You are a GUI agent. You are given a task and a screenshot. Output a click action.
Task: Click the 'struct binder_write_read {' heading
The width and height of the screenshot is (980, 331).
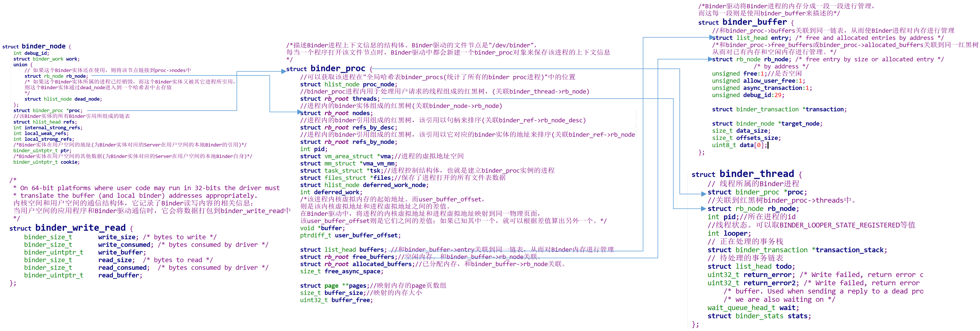pyautogui.click(x=71, y=228)
